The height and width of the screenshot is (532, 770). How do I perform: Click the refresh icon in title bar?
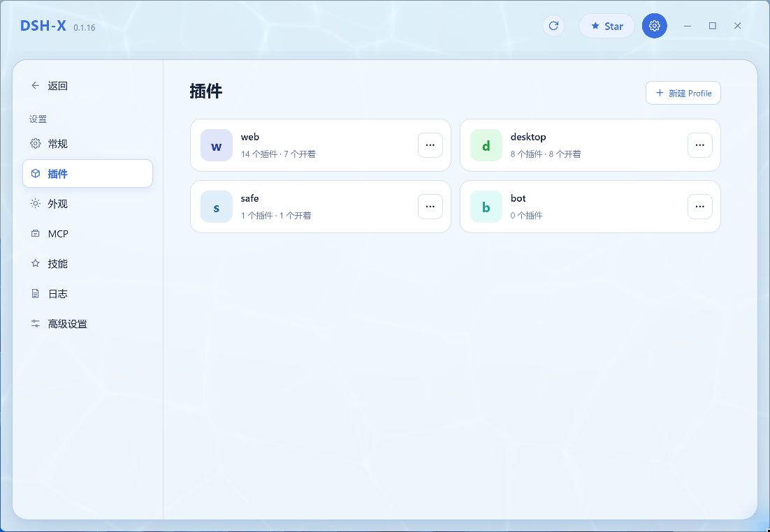click(553, 26)
